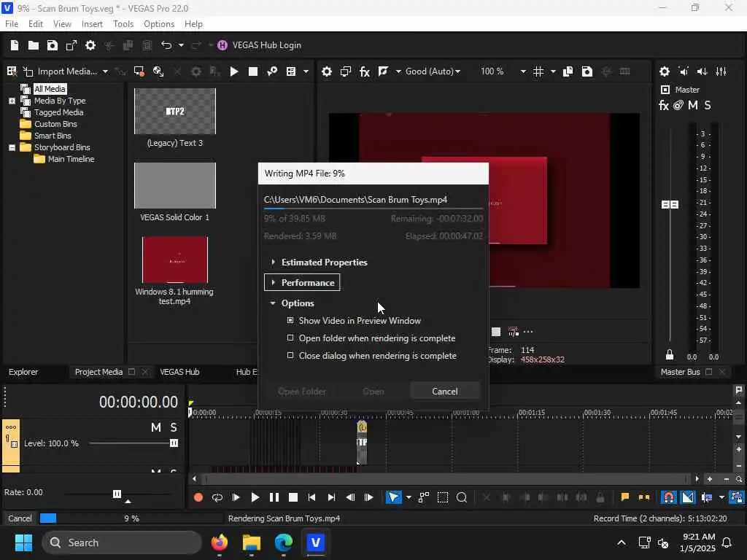Open Project Properties gear in main toolbar
This screenshot has height=560, width=747.
[x=90, y=45]
